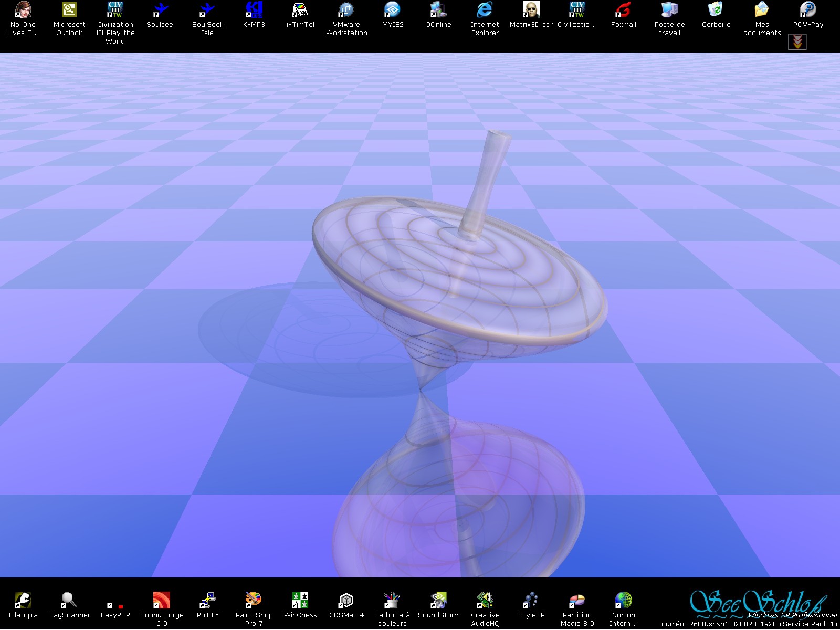Viewport: 840px width, 630px height.
Task: Launch Sound Forge 6.0 icon
Action: coord(161,600)
